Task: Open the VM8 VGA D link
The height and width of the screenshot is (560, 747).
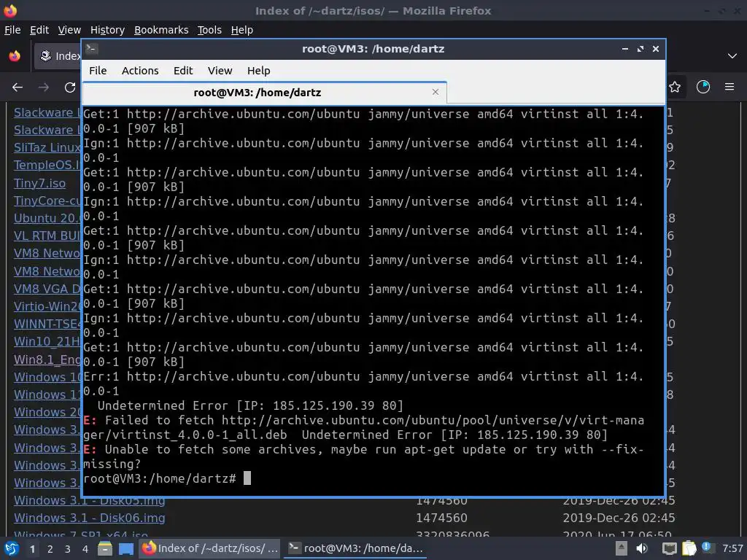Action: [x=47, y=289]
